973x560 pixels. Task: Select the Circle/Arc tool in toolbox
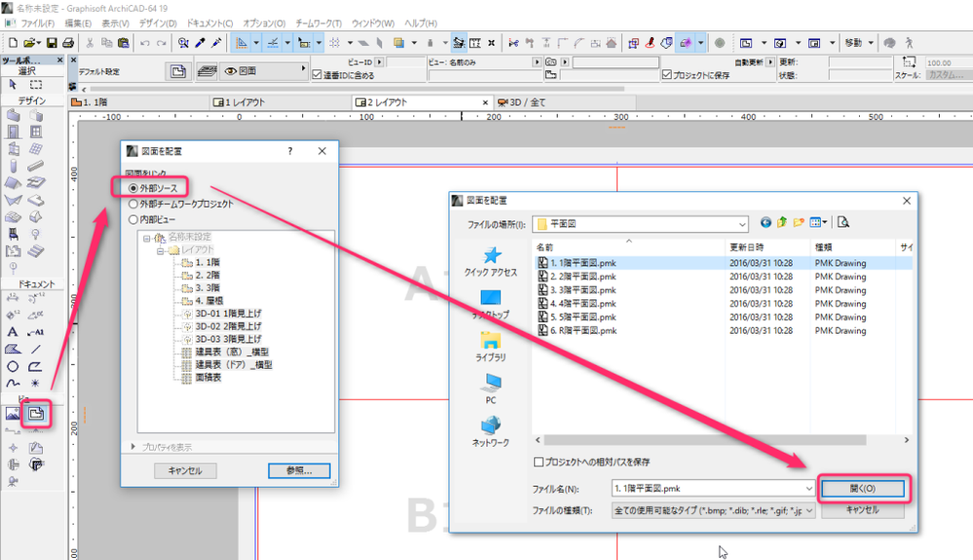click(x=13, y=366)
